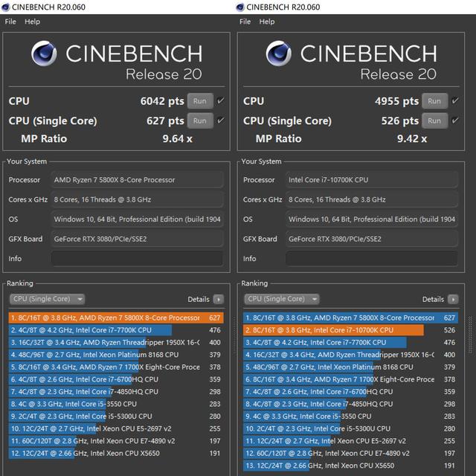Screen dimensions: 476x476
Task: Select Xeon Platinum 8168 row in right window
Action: (350, 367)
